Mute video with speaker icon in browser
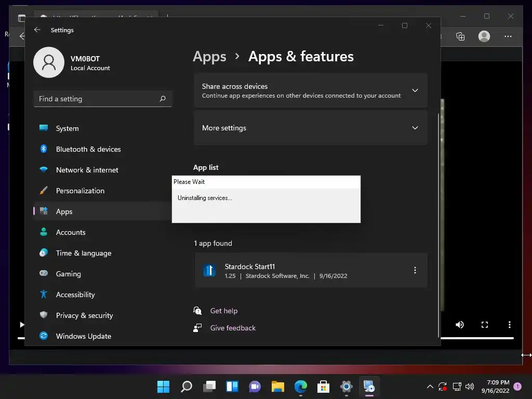The image size is (532, 399). pos(460,325)
